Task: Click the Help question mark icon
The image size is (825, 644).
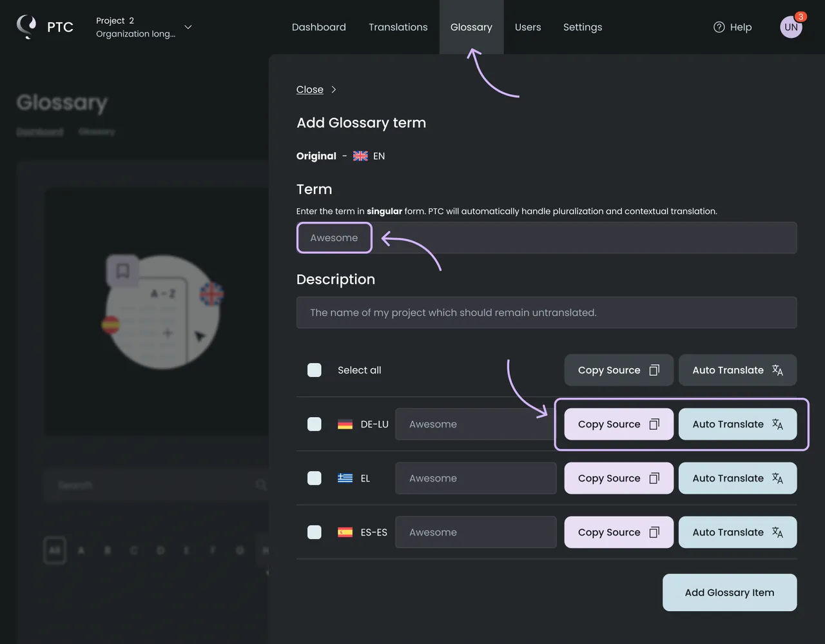Action: pyautogui.click(x=719, y=27)
